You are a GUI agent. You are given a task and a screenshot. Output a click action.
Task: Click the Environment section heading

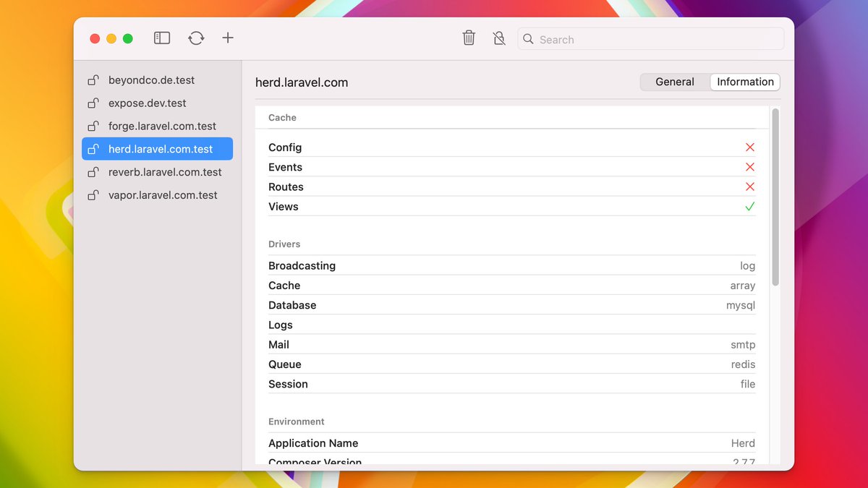(x=297, y=421)
